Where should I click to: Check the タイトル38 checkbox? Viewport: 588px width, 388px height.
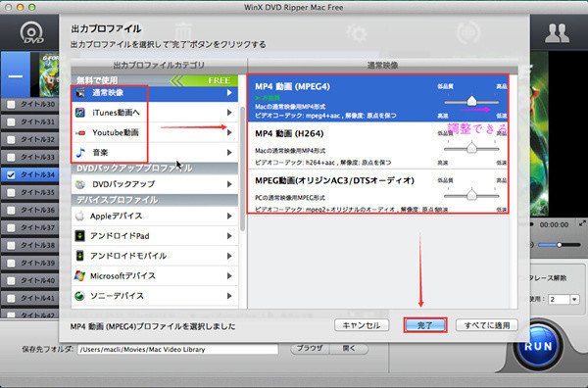pyautogui.click(x=11, y=245)
